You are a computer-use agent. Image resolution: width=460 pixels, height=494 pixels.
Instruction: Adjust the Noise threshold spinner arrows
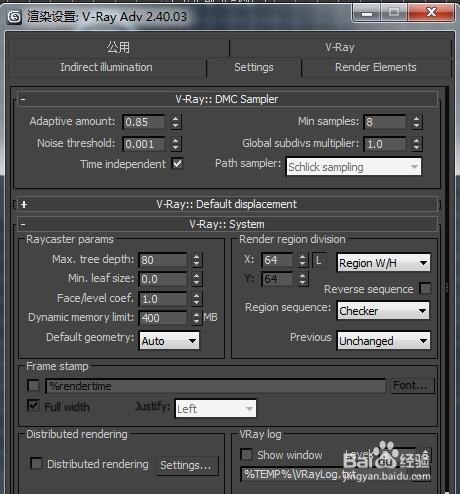pyautogui.click(x=175, y=144)
